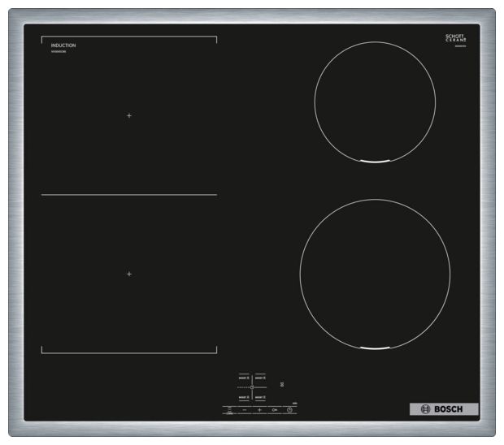Screen dimensions: 504x445
Task: Tap inside the lower right large round zone
Action: click(x=375, y=274)
